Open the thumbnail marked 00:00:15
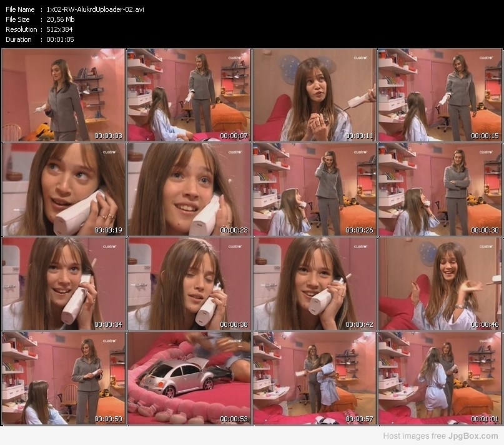The height and width of the screenshot is (445, 504). tap(440, 95)
